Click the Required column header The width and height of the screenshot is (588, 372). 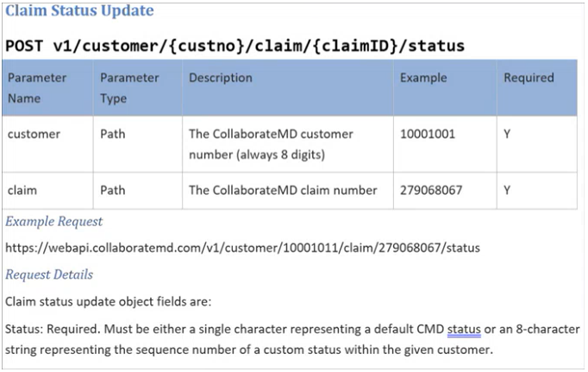[x=529, y=78]
